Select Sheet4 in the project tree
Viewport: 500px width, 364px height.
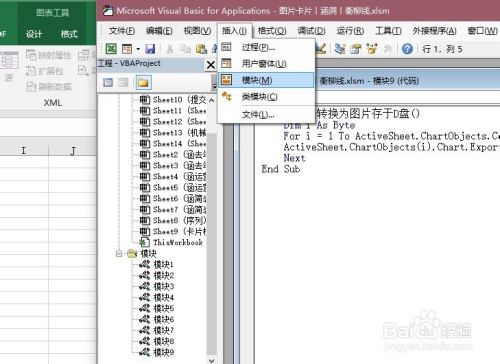[x=173, y=176]
